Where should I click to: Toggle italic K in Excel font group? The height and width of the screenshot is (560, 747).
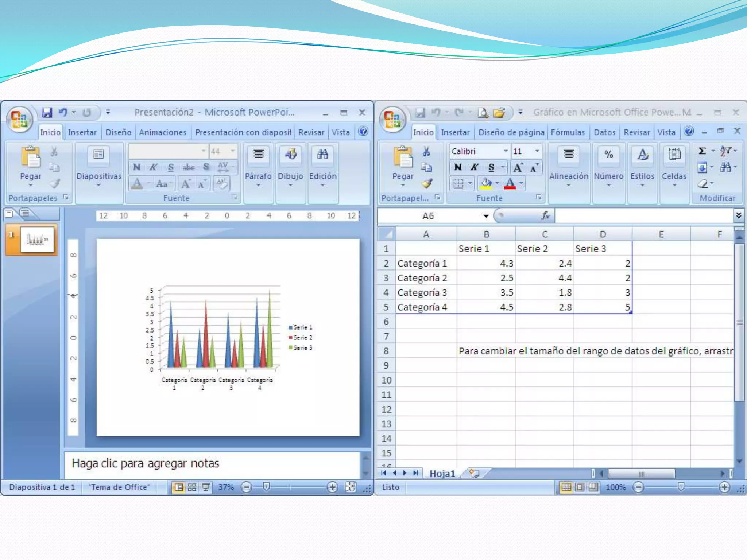(x=474, y=167)
